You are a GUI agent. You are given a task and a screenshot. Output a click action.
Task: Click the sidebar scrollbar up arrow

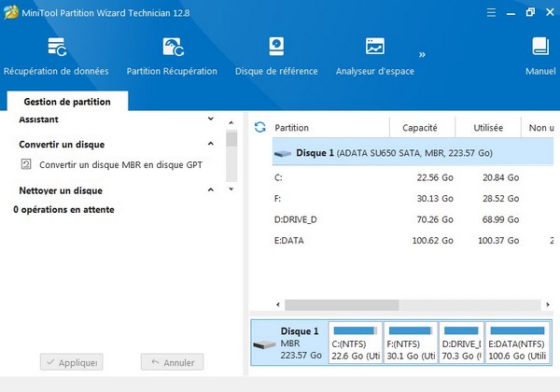coord(231,123)
